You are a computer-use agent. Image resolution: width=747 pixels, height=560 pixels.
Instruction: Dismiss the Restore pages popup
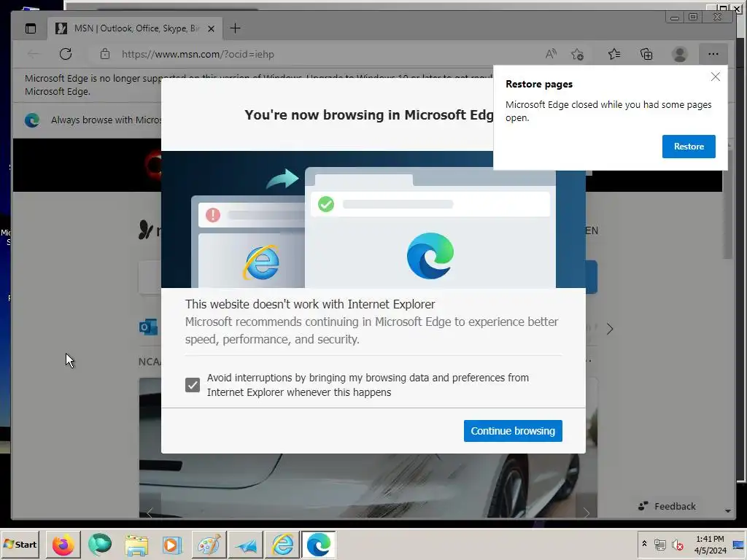[715, 77]
